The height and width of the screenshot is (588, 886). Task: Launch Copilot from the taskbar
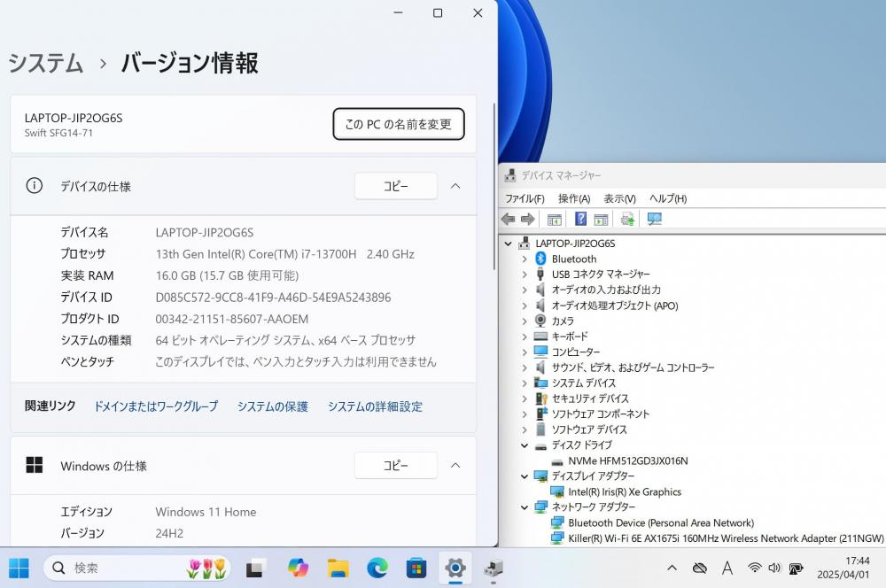pyautogui.click(x=298, y=568)
